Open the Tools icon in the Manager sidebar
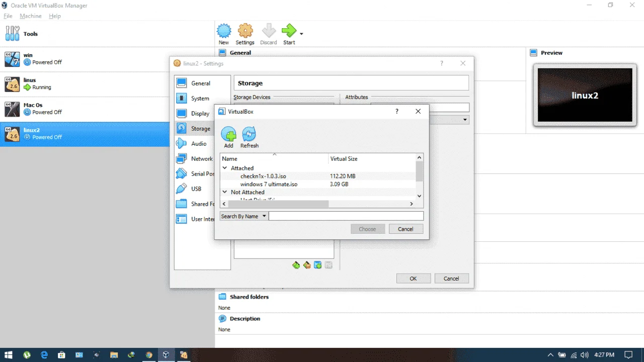Screen dimensions: 644x362 [12, 34]
